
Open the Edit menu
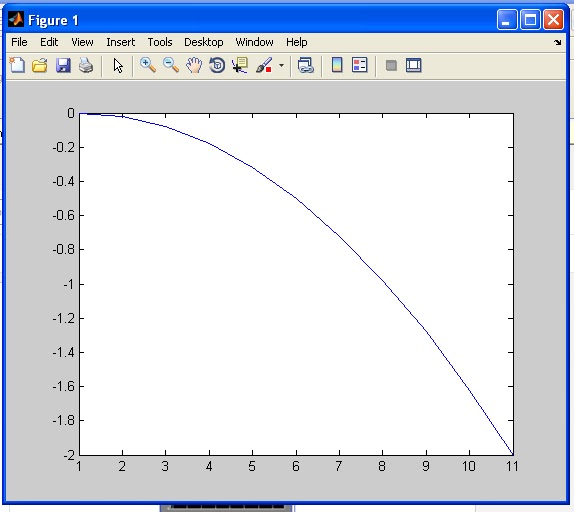[x=49, y=42]
